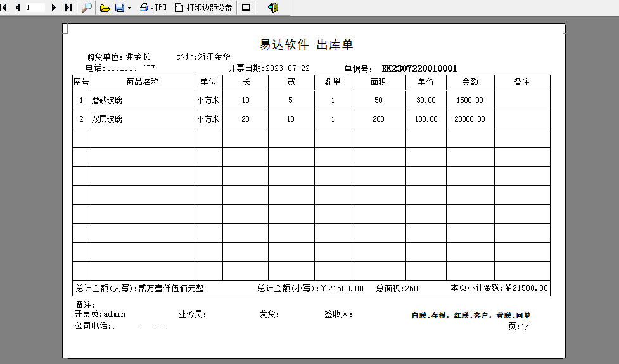Click the page number input field
The image size is (619, 364).
pyautogui.click(x=35, y=8)
